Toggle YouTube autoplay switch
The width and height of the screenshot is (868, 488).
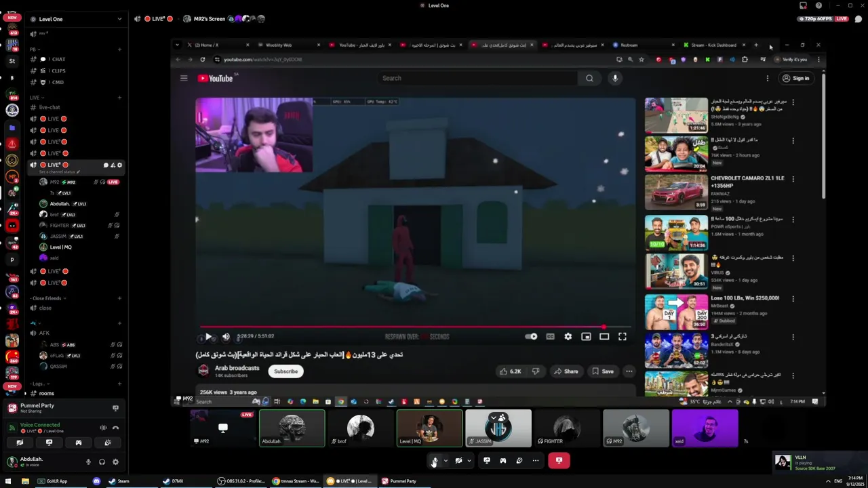(x=532, y=336)
